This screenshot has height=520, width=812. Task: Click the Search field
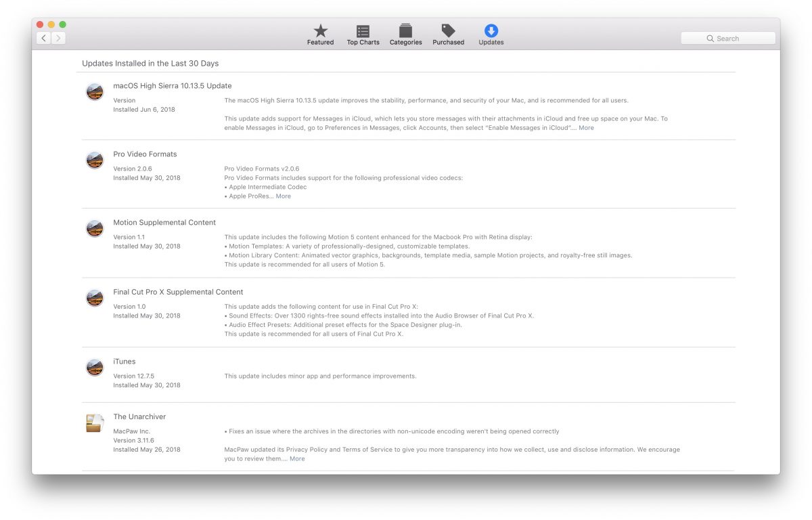(728, 39)
